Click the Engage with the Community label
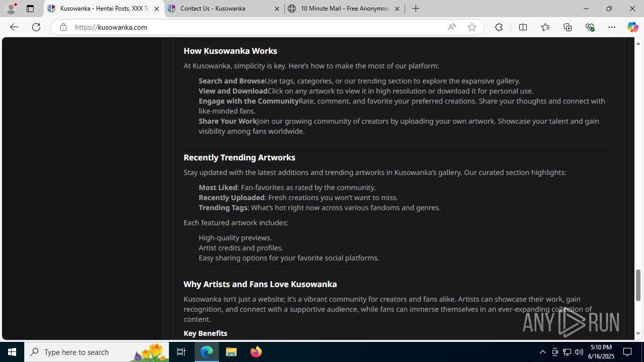Image resolution: width=644 pixels, height=362 pixels. (x=249, y=101)
